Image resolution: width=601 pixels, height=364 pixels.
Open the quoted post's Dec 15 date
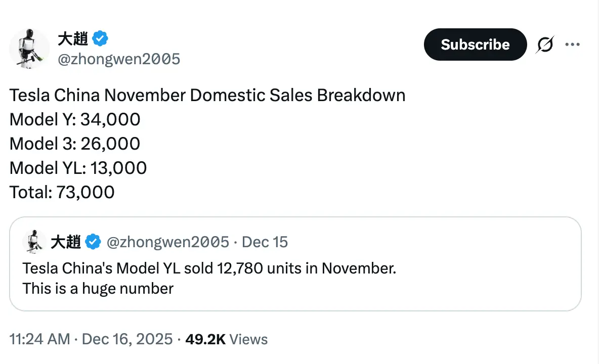click(265, 242)
